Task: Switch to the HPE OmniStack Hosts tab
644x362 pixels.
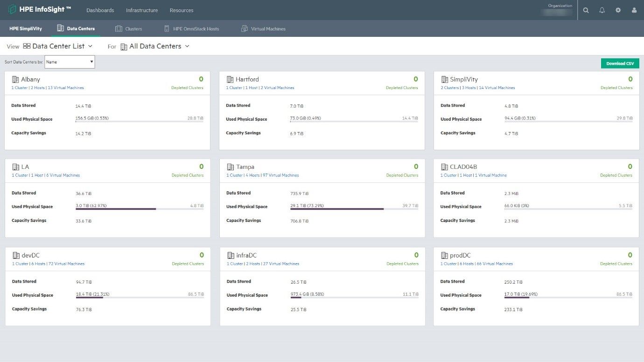Action: point(191,28)
